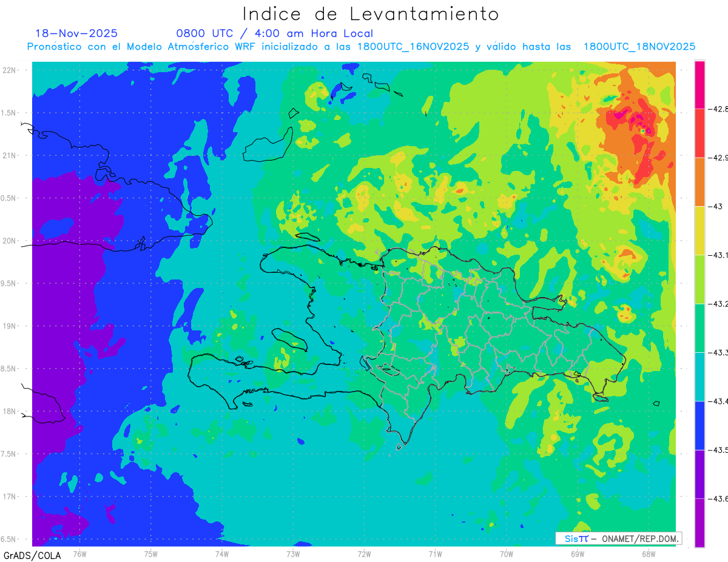Click the 69W longitude axis label
Image resolution: width=728 pixels, height=562 pixels.
[x=577, y=554]
